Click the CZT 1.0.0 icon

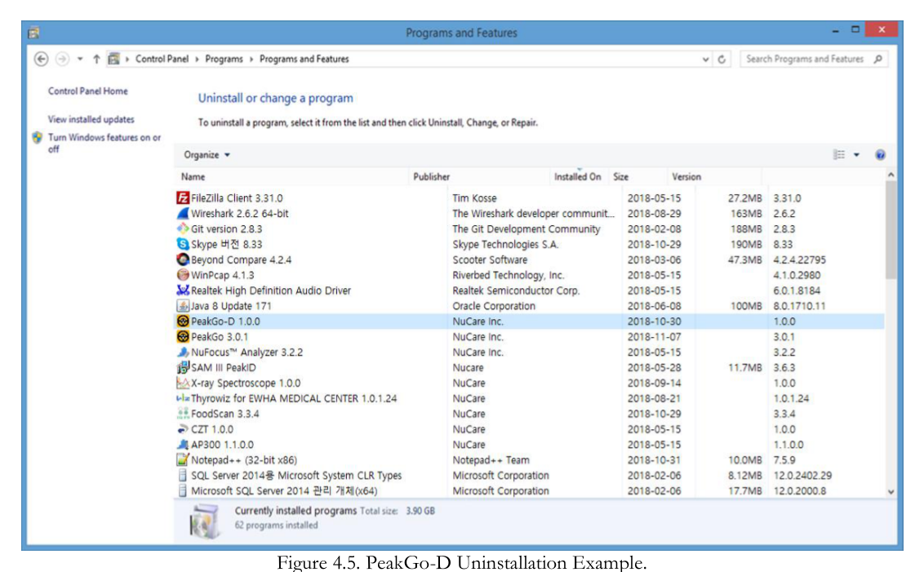coord(183,429)
